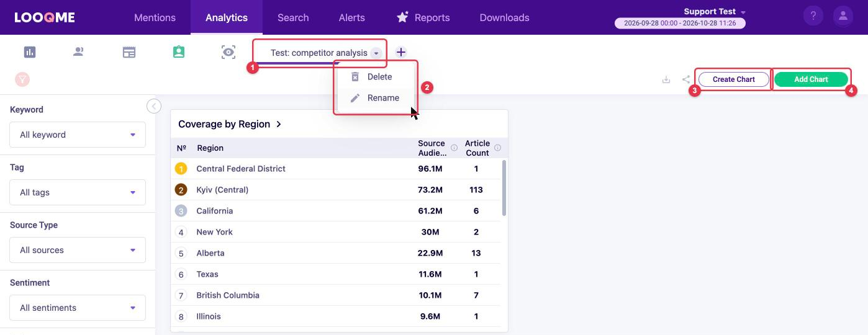The image size is (868, 335).
Task: Collapse the filter sidebar arrow
Action: [x=154, y=106]
